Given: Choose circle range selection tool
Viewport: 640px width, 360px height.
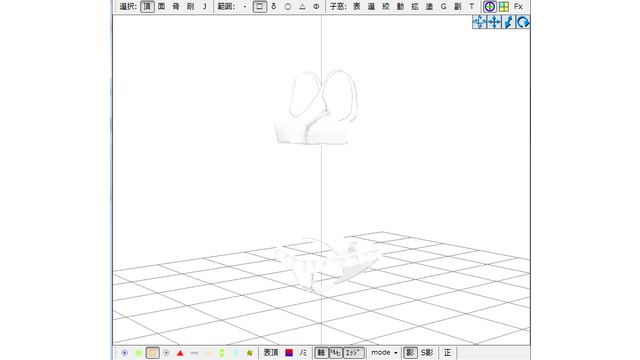Looking at the screenshot, I should pos(288,7).
